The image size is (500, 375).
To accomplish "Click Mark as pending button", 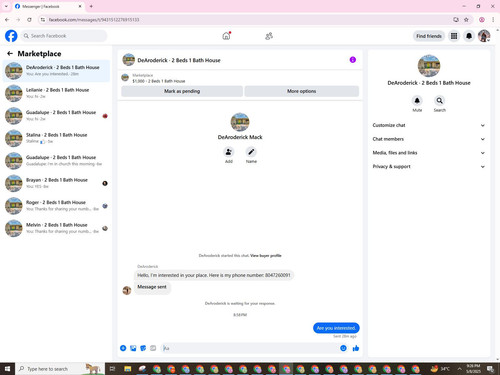I will click(x=182, y=91).
